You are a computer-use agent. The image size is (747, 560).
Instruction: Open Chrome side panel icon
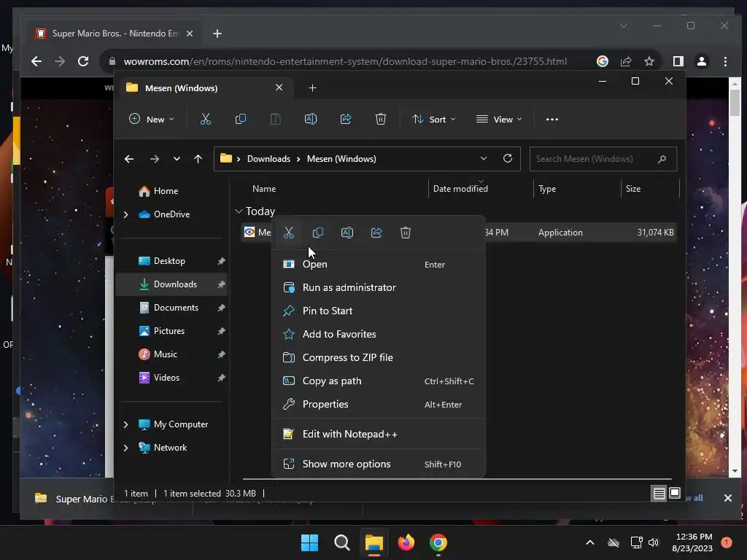[678, 61]
